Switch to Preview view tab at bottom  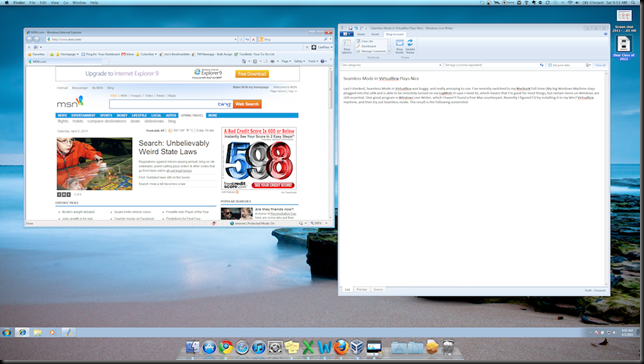coord(361,290)
